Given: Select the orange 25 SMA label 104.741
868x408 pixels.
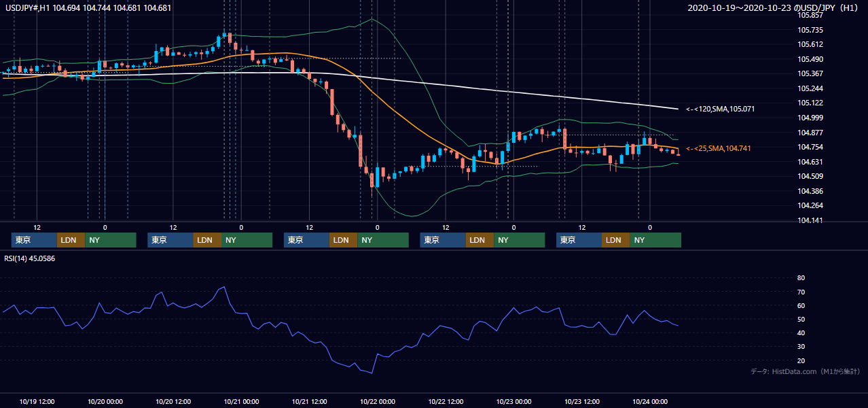Looking at the screenshot, I should click(x=719, y=148).
